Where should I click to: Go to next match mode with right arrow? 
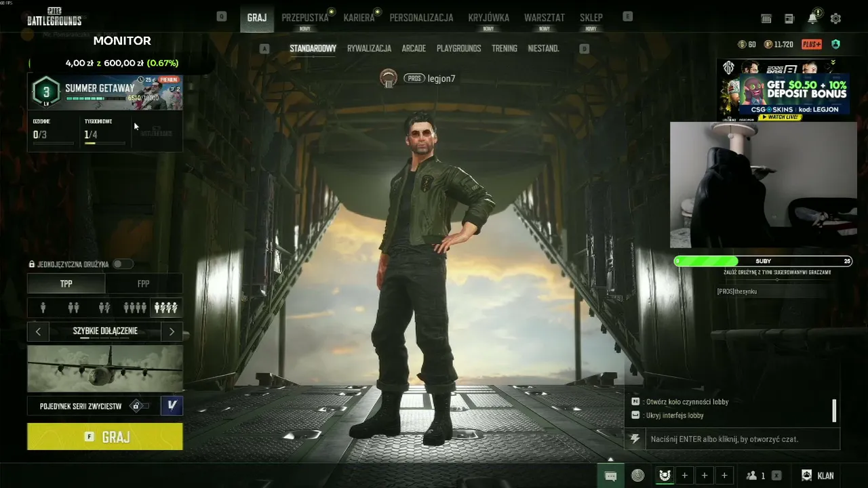[172, 331]
